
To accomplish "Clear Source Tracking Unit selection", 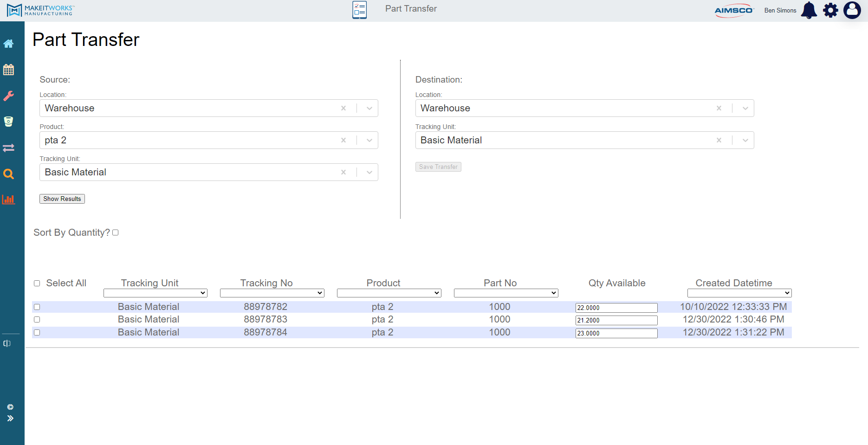I will [343, 172].
